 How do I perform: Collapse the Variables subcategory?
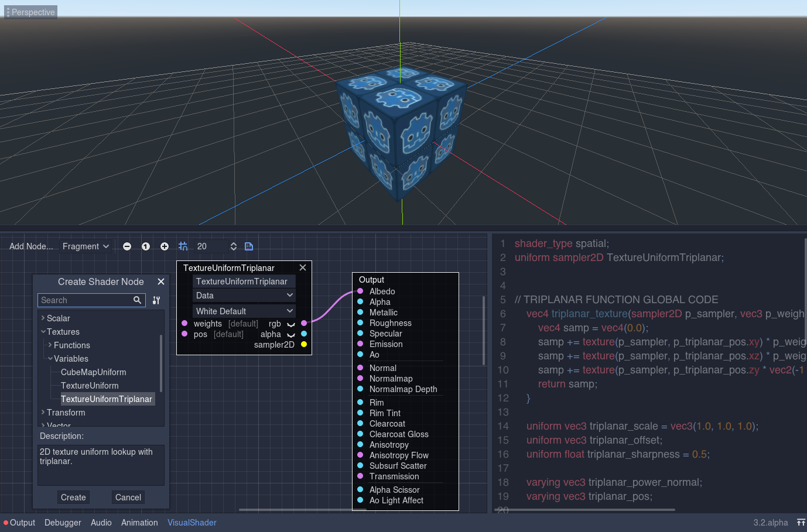[x=50, y=358]
